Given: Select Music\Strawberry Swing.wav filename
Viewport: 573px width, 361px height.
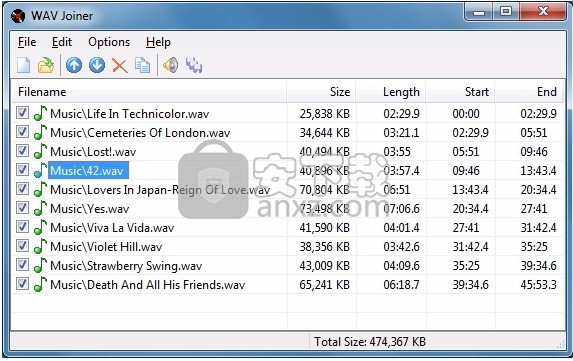Looking at the screenshot, I should [126, 266].
